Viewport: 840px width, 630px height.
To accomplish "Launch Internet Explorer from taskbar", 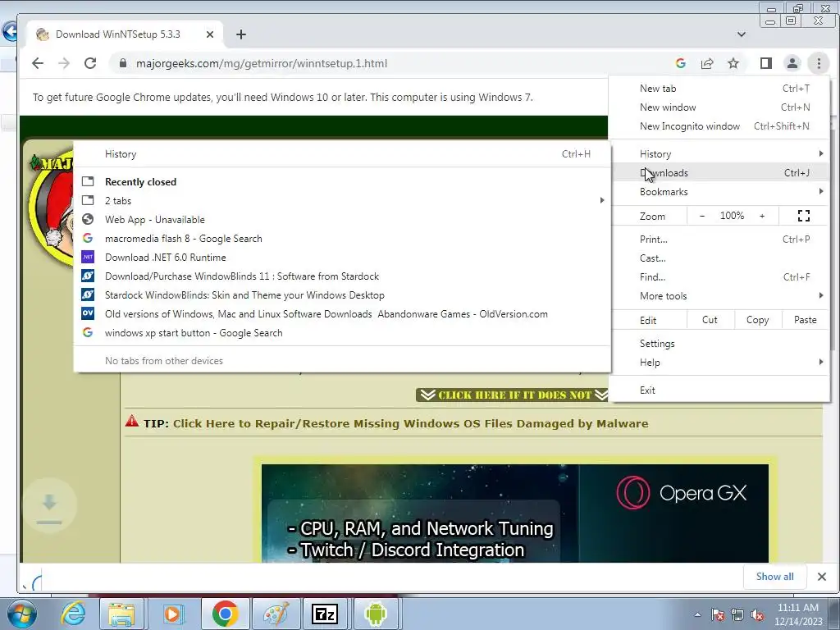I will [x=73, y=614].
